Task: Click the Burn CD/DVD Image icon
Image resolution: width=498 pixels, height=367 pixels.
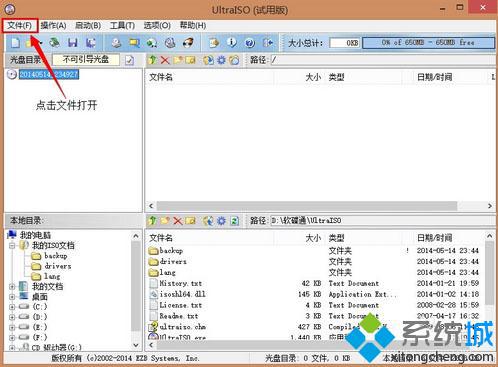Action: coord(188,43)
